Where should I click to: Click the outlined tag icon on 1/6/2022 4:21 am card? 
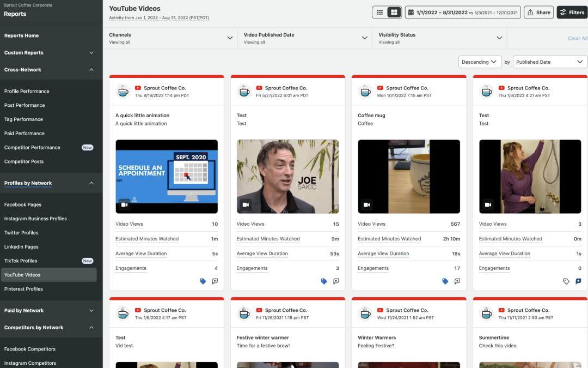pyautogui.click(x=566, y=281)
